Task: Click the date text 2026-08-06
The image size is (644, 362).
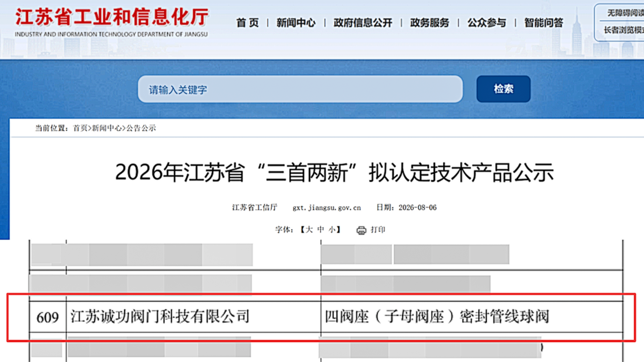Action: click(418, 207)
